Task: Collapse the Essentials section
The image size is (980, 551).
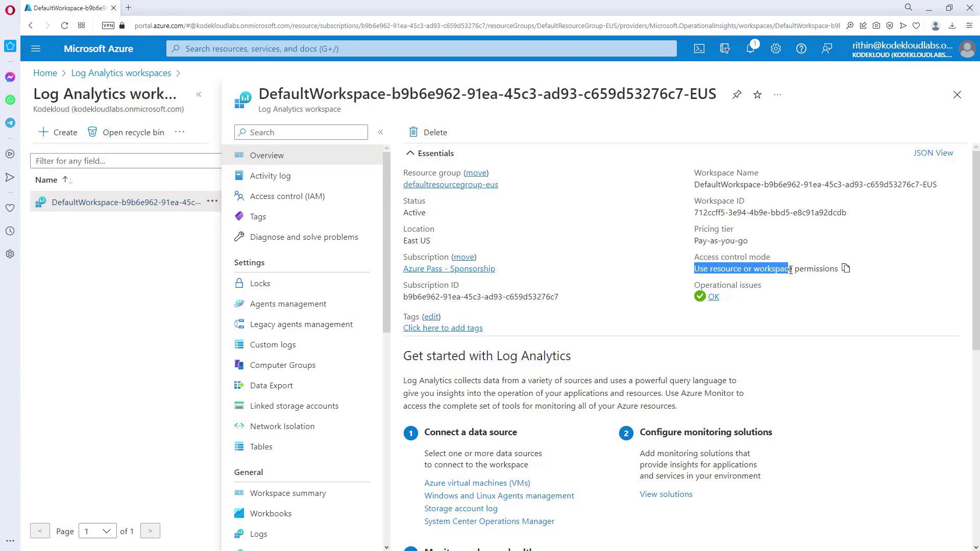Action: point(410,153)
